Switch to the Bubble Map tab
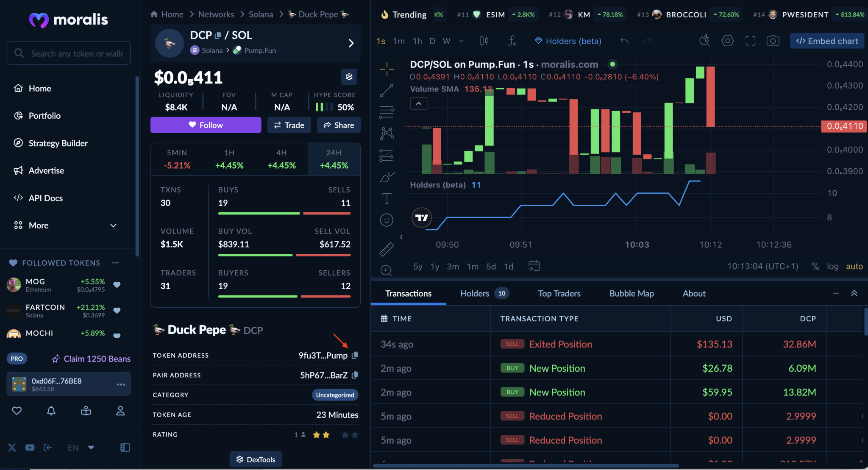Screen dimensions: 868x470 631,293
